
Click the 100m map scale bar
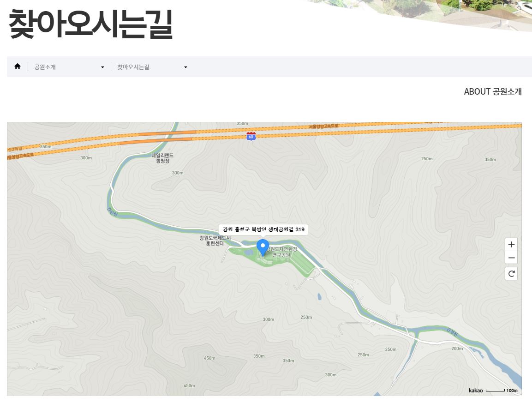(502, 391)
